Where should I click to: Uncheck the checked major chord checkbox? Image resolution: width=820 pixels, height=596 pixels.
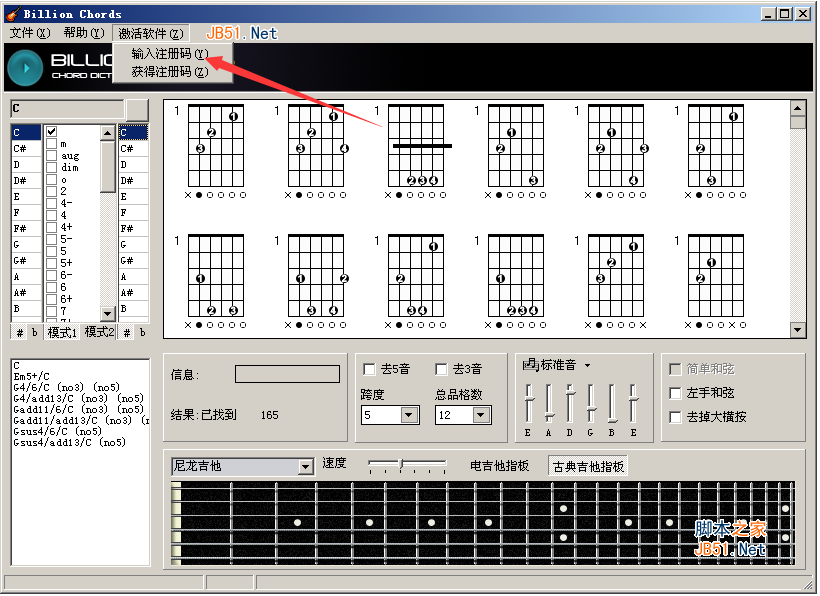pyautogui.click(x=51, y=131)
